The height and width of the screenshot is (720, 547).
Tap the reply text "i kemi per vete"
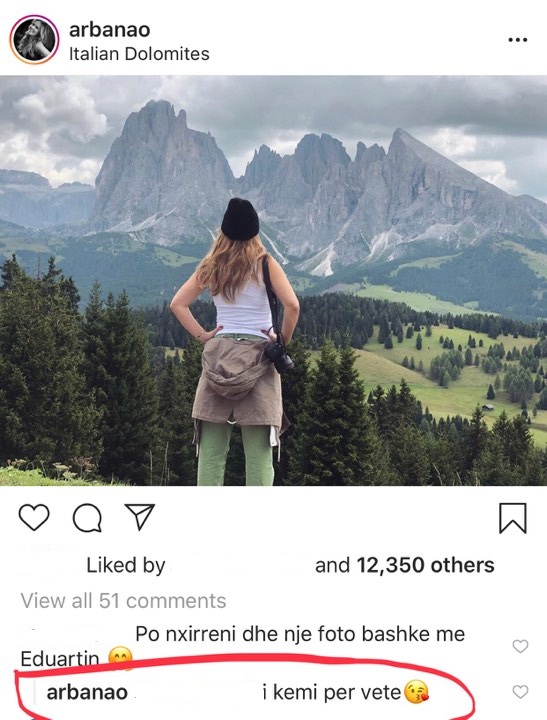tap(332, 692)
